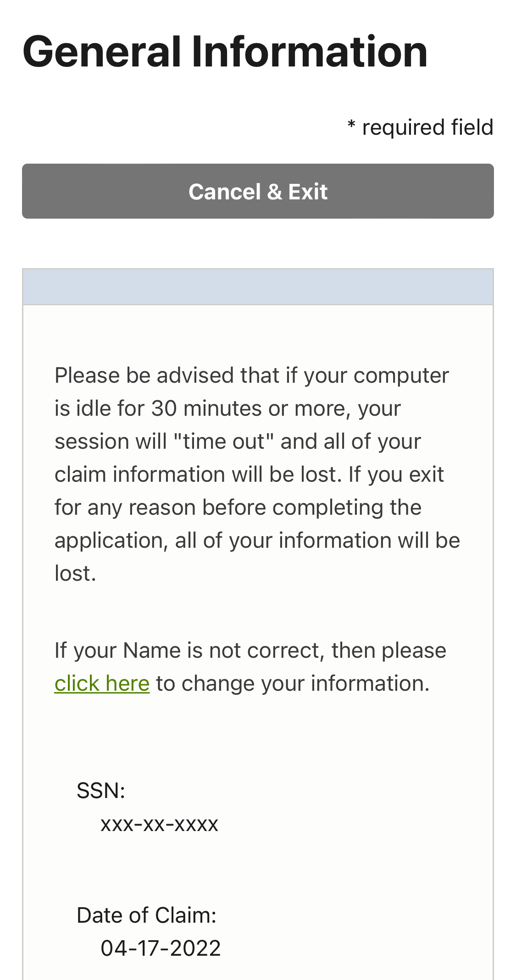
Task: Click the claim date 04-17-2022
Action: tap(161, 948)
